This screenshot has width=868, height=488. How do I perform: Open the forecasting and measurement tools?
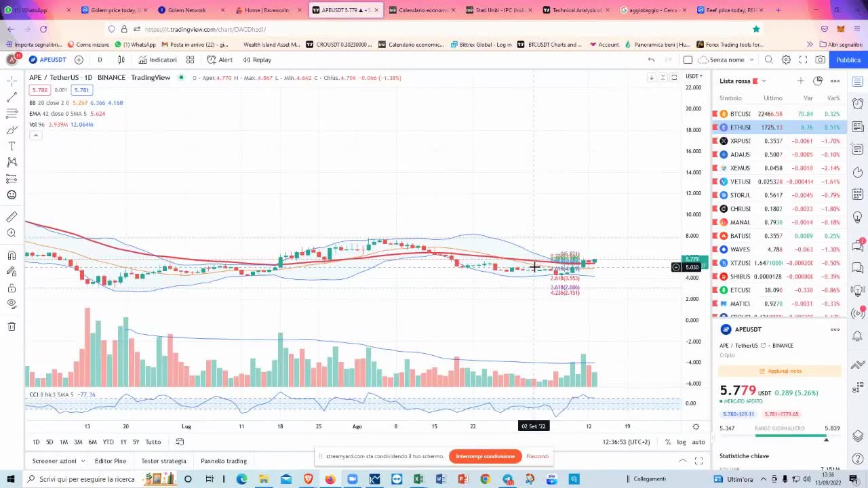(x=12, y=178)
